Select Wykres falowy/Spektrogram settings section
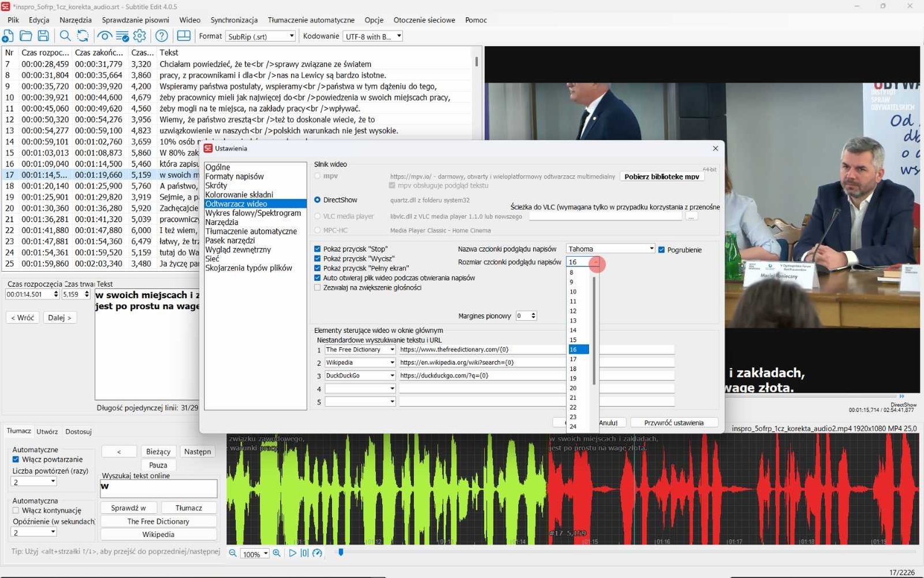924x578 pixels. tap(253, 213)
